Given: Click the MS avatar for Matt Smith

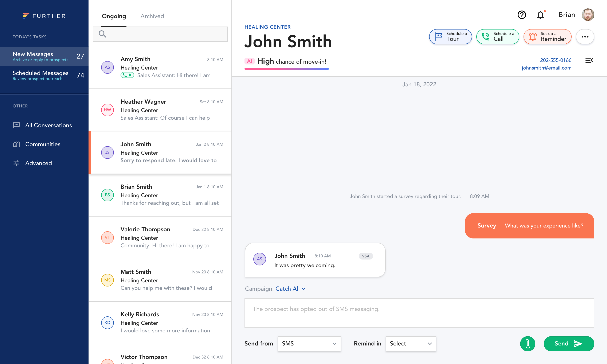Looking at the screenshot, I should 107,280.
